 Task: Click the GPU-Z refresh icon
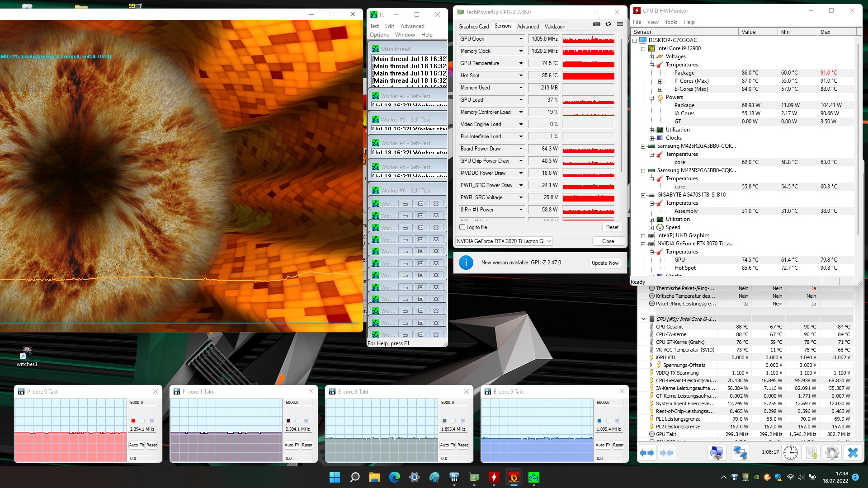click(x=609, y=24)
